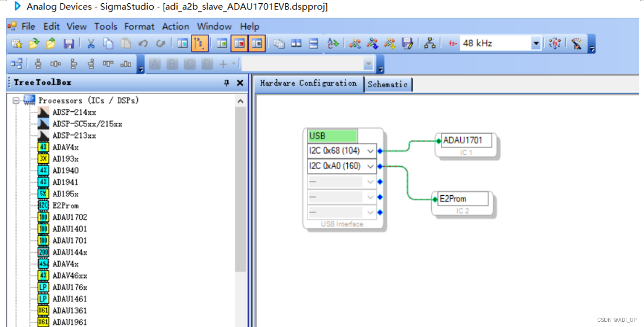Collapse the Processors (ICs / DSPs) tree node
Viewport: 644px width, 327px height.
[16, 100]
